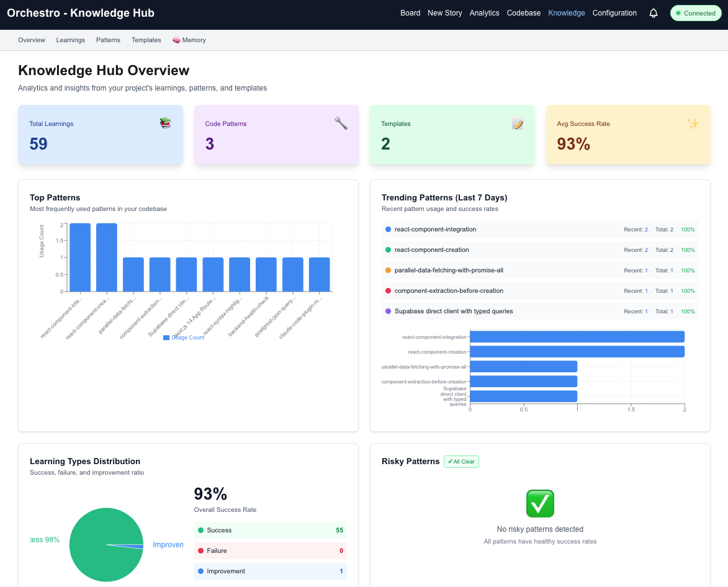This screenshot has height=587, width=728.
Task: Click the sparkles icon on Avg Success Rate card
Action: click(693, 123)
